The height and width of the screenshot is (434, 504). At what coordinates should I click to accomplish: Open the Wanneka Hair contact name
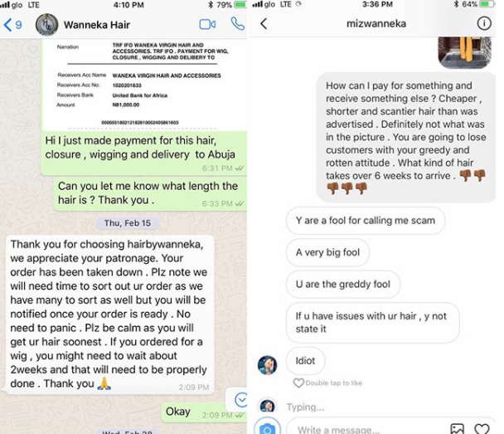97,25
